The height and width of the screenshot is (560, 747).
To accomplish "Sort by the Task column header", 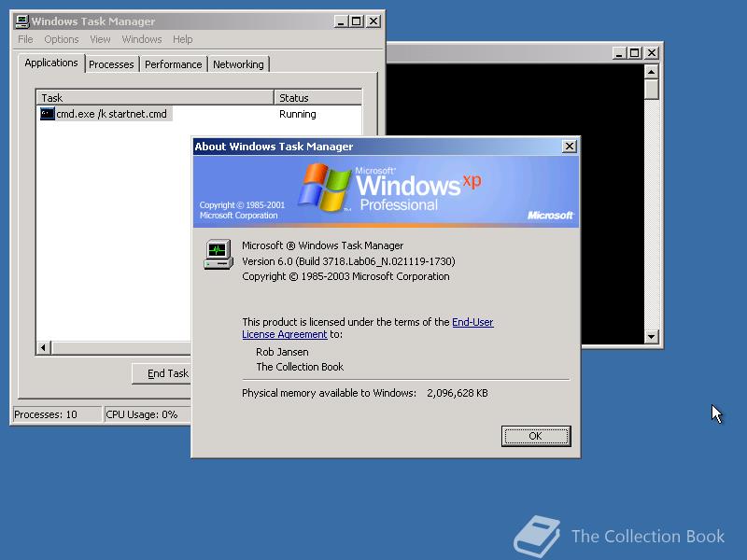I will [155, 98].
